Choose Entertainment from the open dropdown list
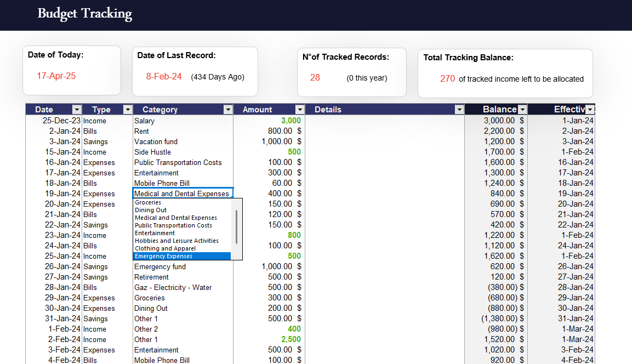 pyautogui.click(x=155, y=233)
